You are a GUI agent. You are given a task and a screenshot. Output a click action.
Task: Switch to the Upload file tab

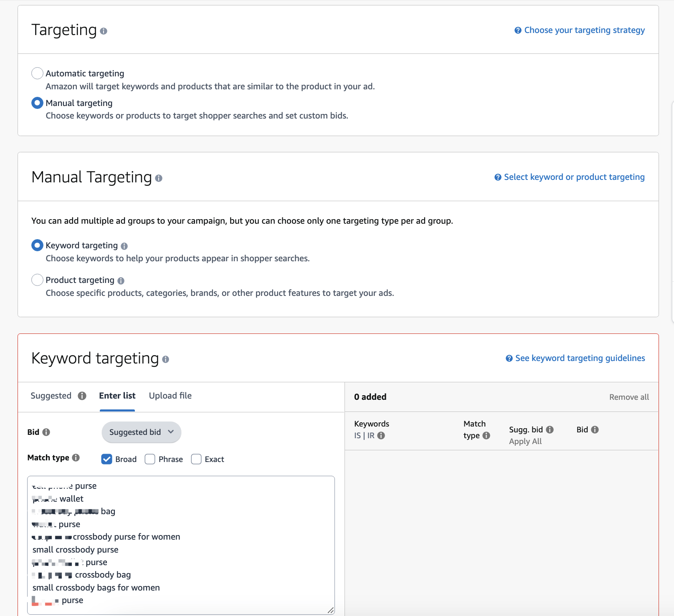coord(170,396)
